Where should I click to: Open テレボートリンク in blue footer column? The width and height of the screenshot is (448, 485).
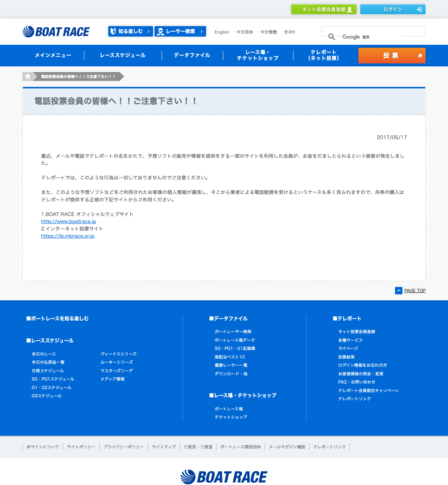point(355,399)
